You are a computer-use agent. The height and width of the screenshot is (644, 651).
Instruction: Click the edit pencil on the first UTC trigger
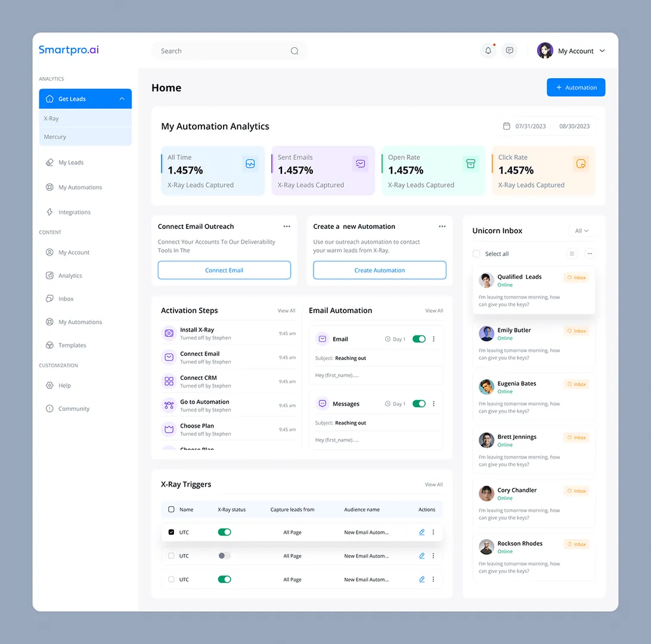pos(421,532)
